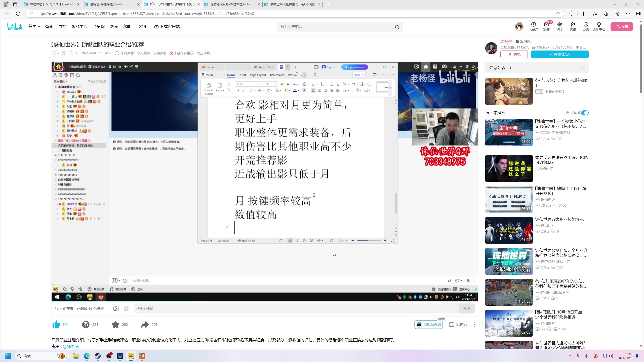Open uploader name 老杨怪 link

(x=506, y=41)
